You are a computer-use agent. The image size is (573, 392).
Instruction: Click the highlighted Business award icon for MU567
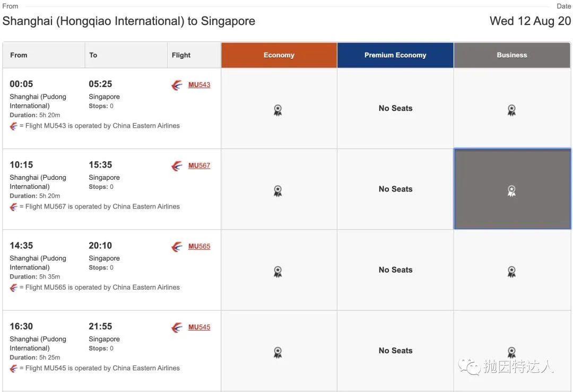point(511,190)
